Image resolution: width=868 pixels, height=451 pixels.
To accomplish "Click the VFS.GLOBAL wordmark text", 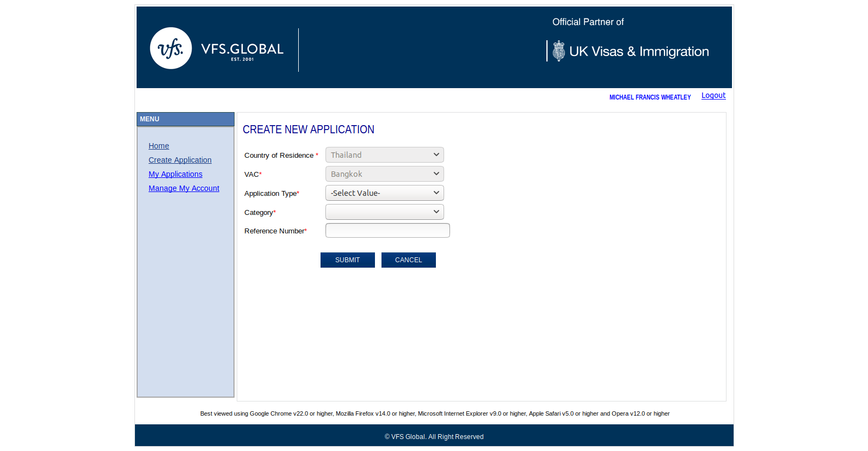I will (242, 49).
